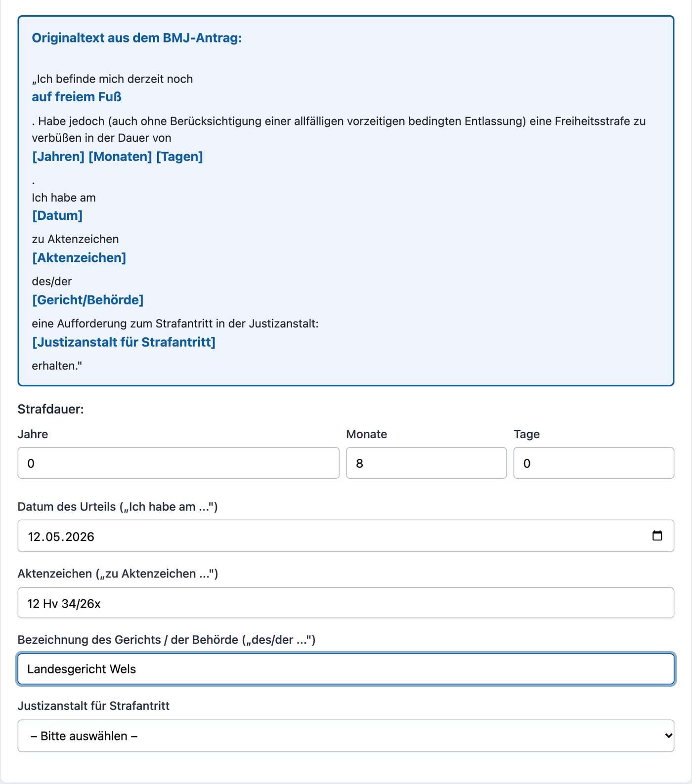Click the "Strafdauer:" section label
The height and width of the screenshot is (784, 692).
pos(51,409)
